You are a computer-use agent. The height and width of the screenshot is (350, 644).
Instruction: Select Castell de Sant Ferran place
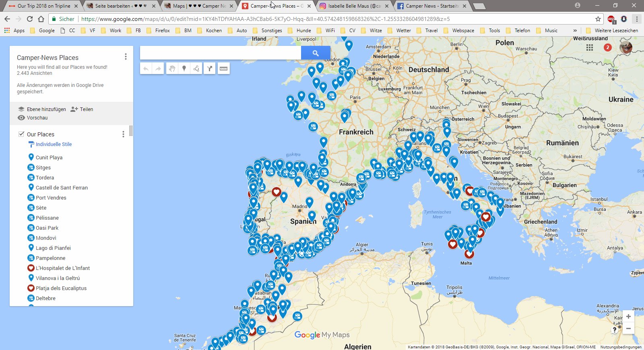[62, 187]
